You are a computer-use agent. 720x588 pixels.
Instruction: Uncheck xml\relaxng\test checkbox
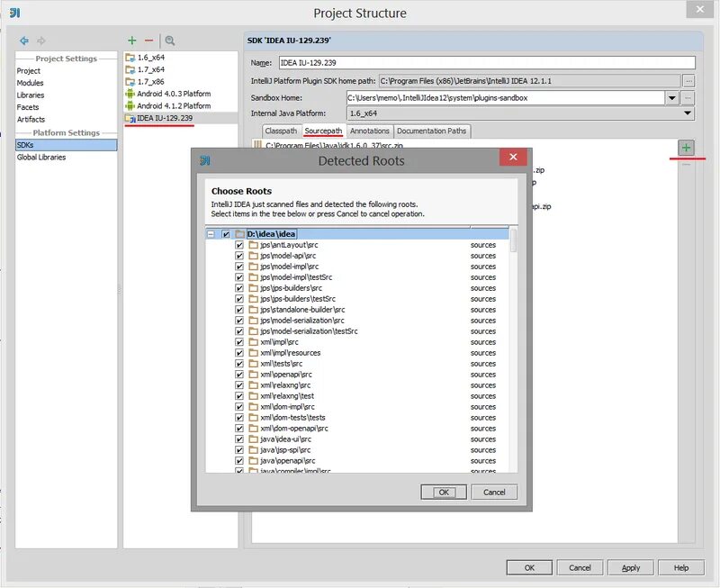click(x=239, y=396)
